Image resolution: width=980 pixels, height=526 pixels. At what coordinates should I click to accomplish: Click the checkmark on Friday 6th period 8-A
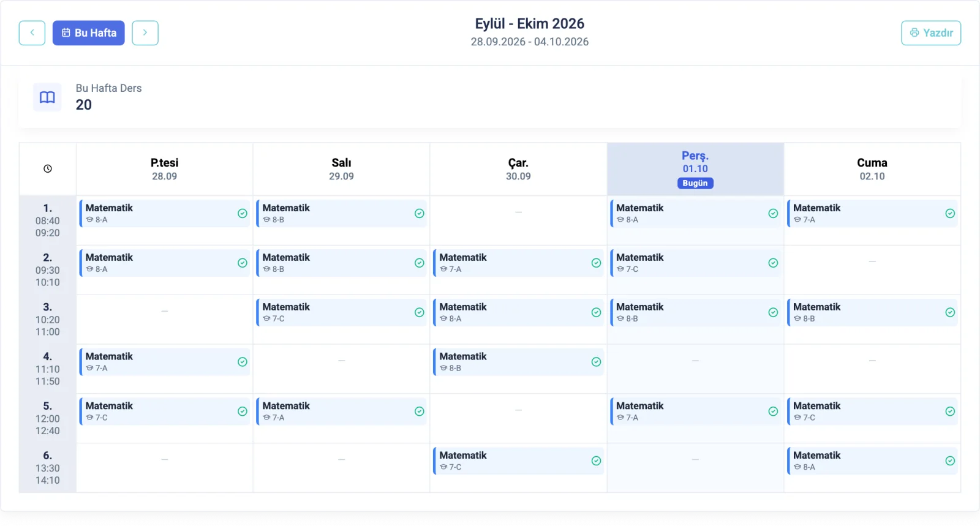click(950, 461)
